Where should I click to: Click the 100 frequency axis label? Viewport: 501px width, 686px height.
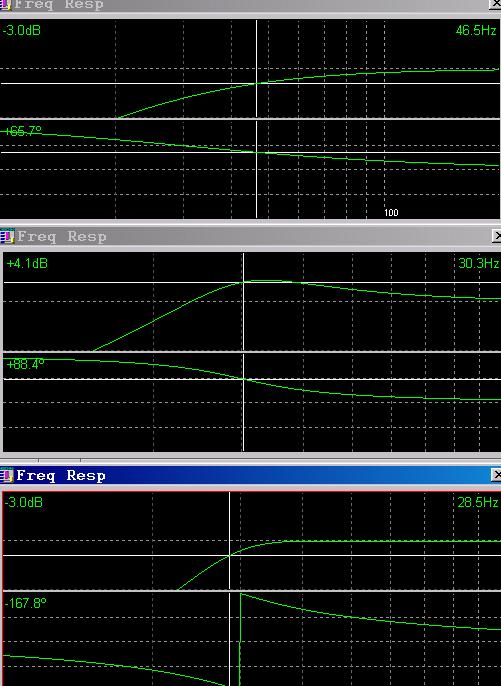coord(391,213)
